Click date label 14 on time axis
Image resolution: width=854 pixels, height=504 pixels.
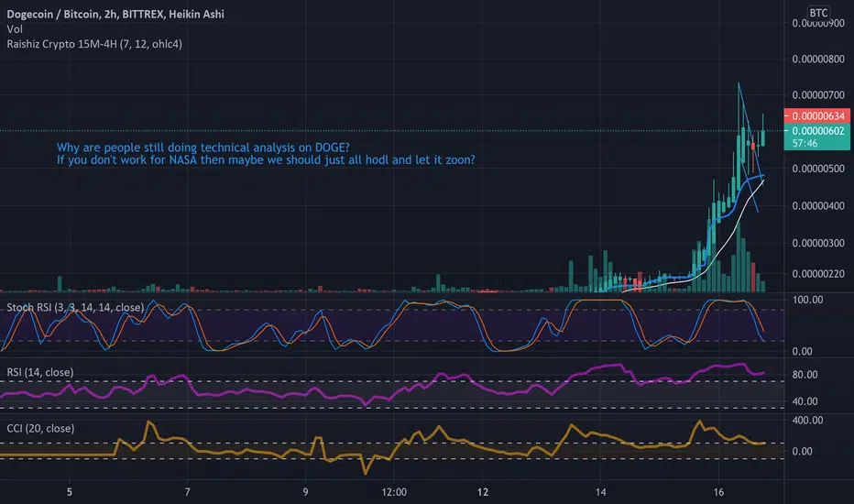(x=600, y=492)
